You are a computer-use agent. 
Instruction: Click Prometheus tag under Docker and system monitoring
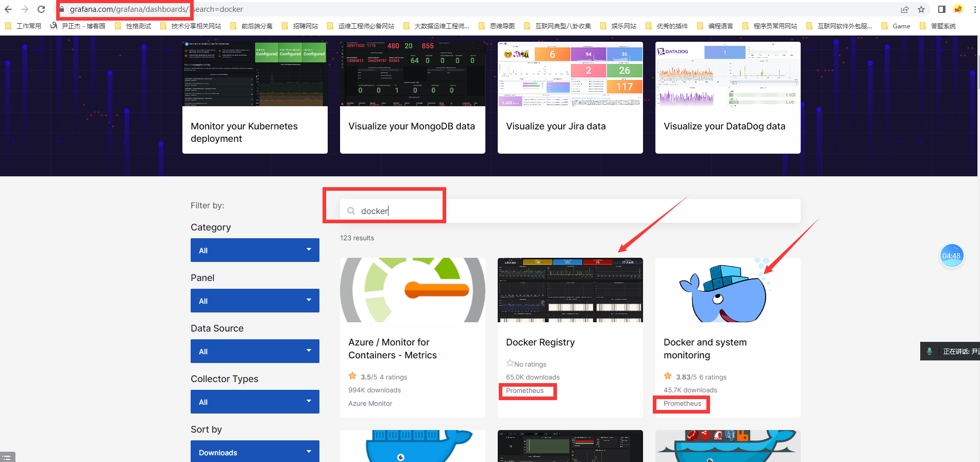(682, 404)
